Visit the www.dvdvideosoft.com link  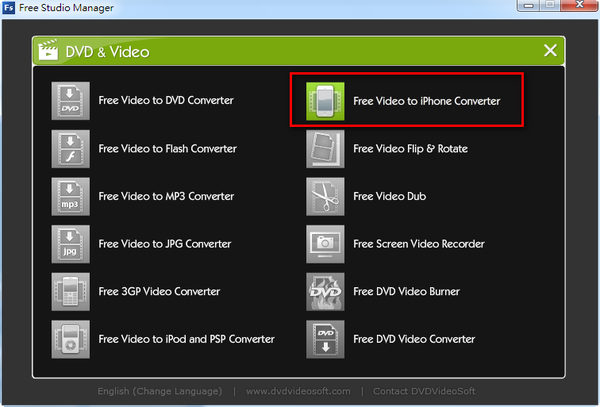click(298, 391)
